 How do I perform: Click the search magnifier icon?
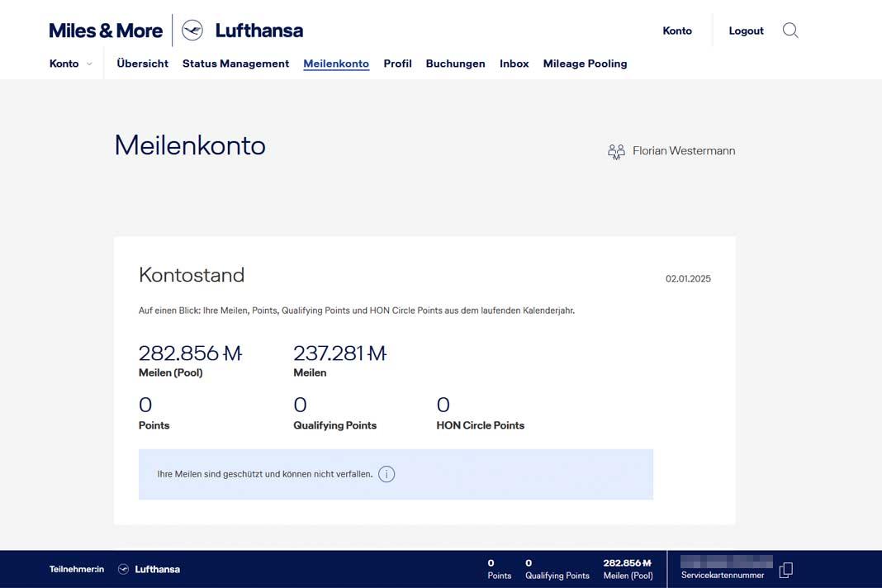pyautogui.click(x=790, y=31)
